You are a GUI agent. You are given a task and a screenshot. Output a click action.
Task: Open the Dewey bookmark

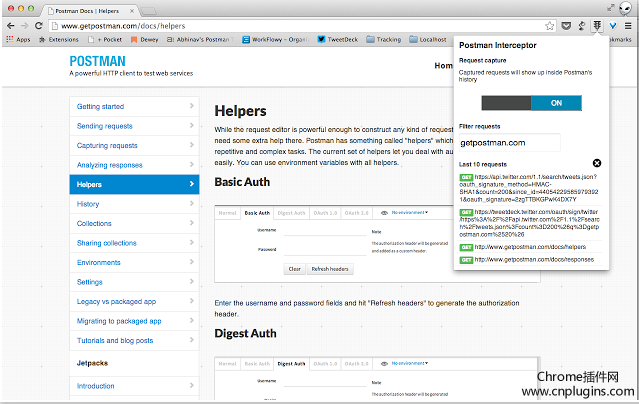[x=145, y=40]
